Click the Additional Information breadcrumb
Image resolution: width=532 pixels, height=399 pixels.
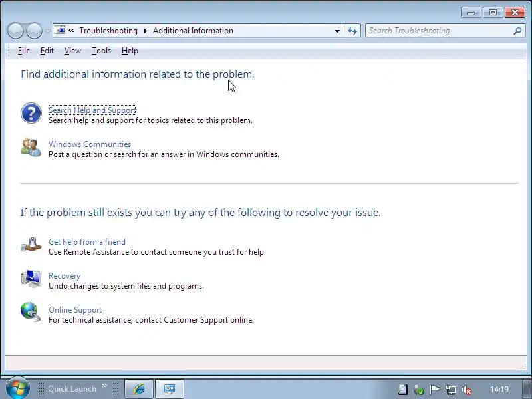coord(193,31)
